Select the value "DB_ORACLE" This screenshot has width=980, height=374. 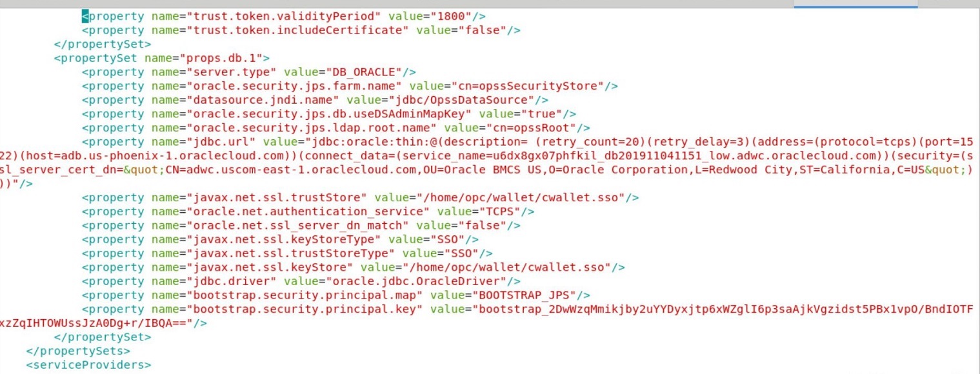(x=365, y=72)
